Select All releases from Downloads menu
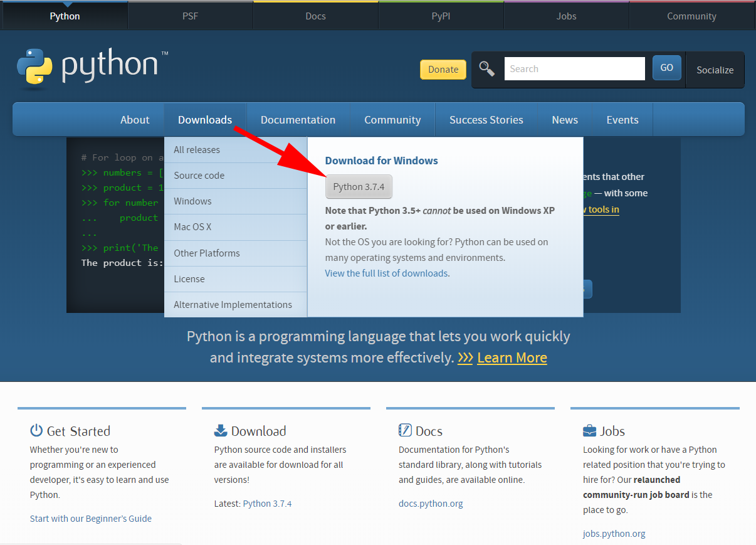756x545 pixels. pyautogui.click(x=236, y=150)
